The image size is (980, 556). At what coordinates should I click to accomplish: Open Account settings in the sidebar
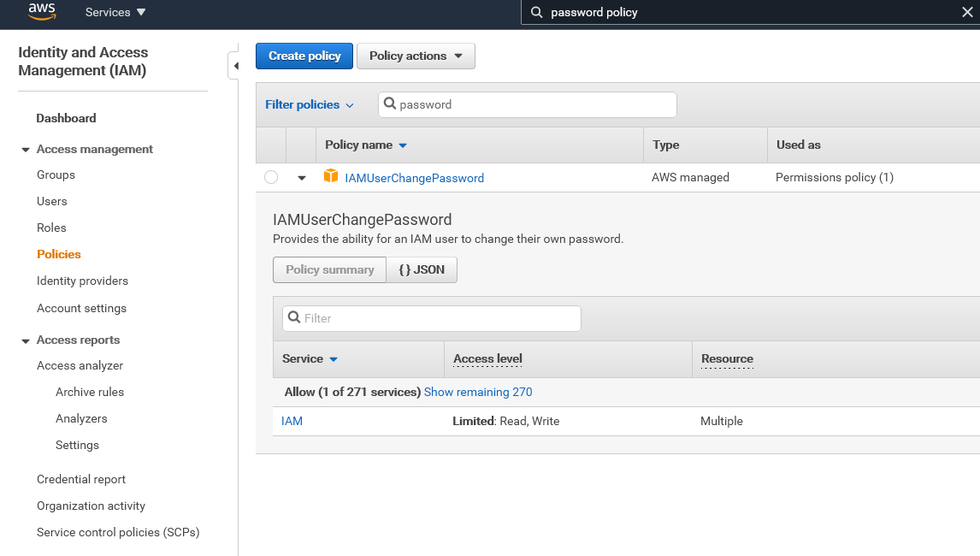click(81, 308)
